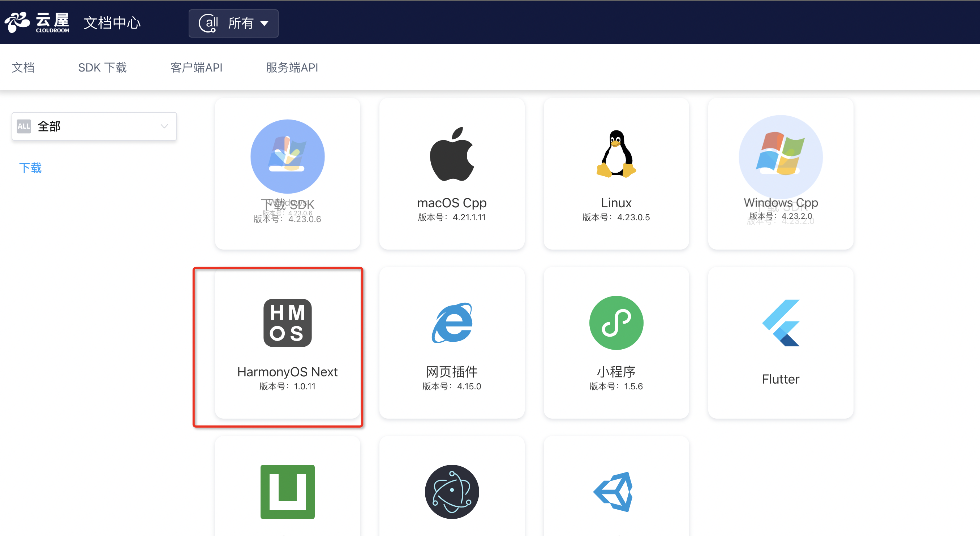Click the Electron atom icon
Image resolution: width=980 pixels, height=536 pixels.
452,492
